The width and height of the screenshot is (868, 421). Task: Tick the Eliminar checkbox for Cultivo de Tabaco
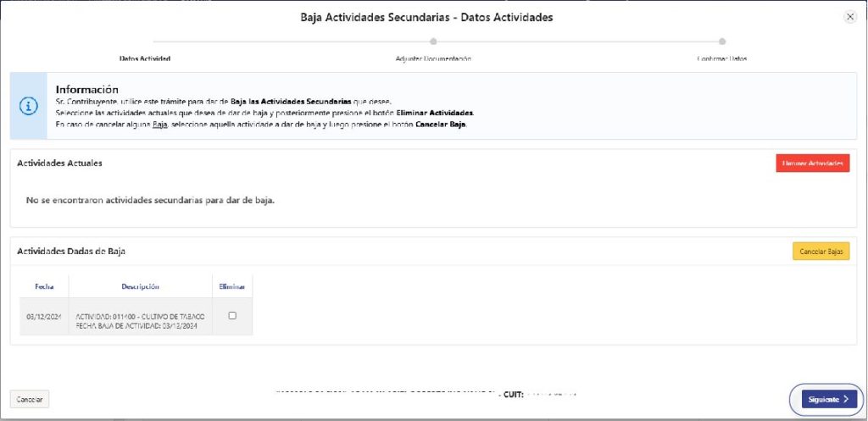click(x=232, y=316)
